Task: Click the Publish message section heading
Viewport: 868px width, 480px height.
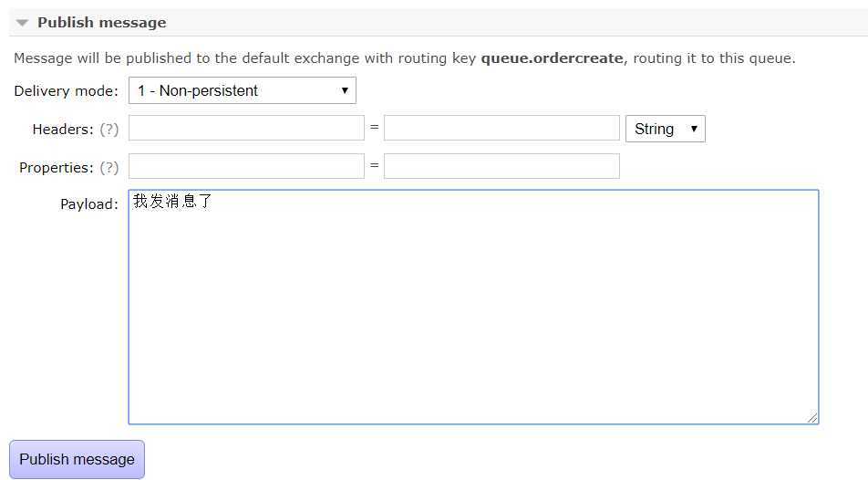Action: pos(102,23)
